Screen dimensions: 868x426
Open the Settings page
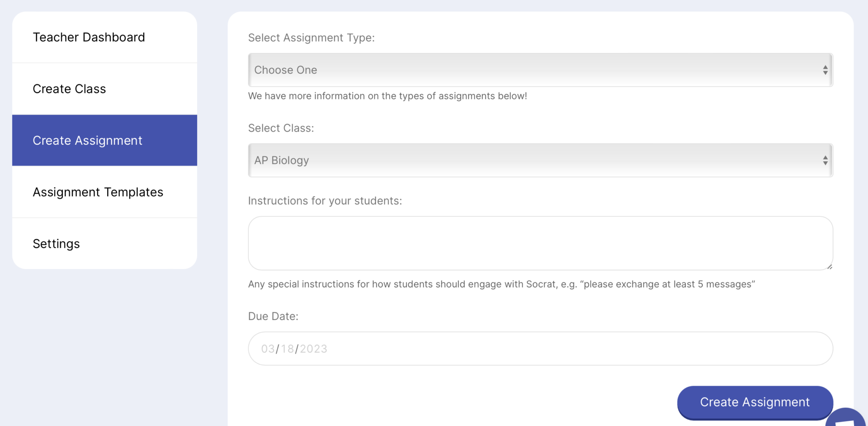(x=56, y=244)
